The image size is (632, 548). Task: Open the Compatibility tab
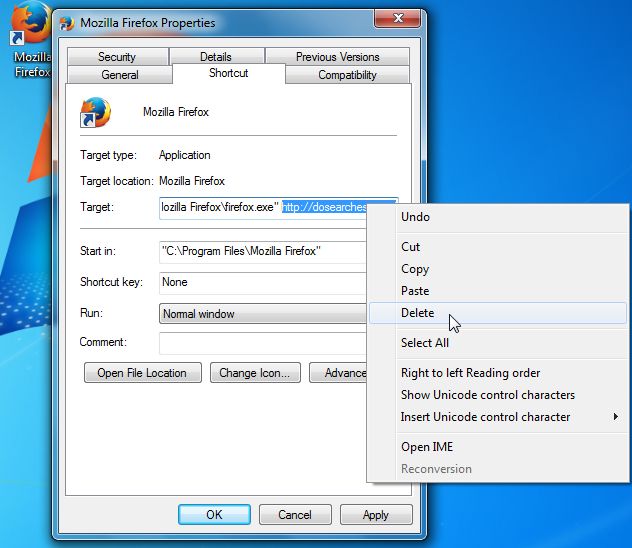[x=347, y=75]
